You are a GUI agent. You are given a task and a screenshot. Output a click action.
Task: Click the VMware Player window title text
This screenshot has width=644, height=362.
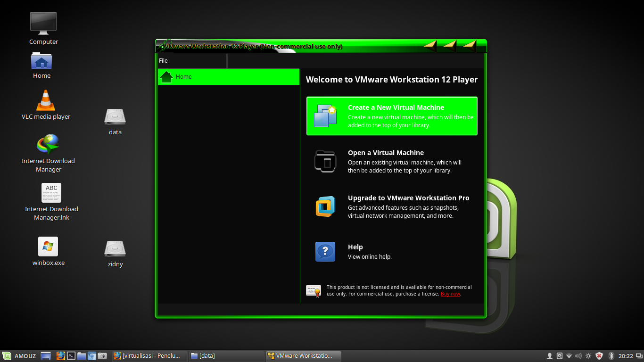pos(253,47)
